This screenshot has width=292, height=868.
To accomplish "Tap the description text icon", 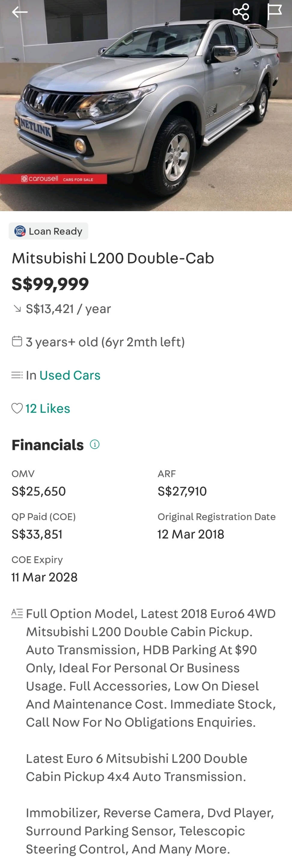I will click(17, 613).
